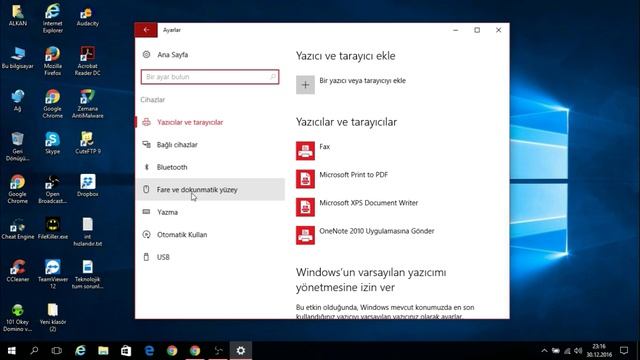Click 'Bir yazıcı veya tarayıcıyı ekle' text
Screen dimensions: 640x360
[362, 80]
